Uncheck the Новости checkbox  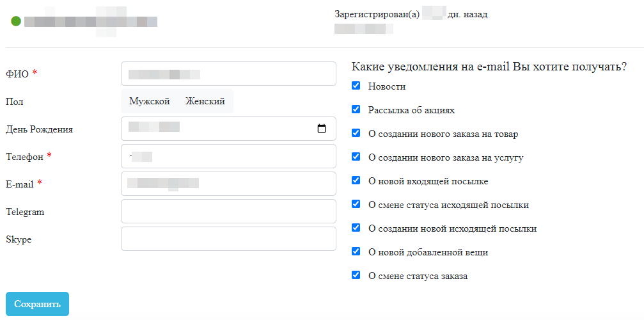356,86
